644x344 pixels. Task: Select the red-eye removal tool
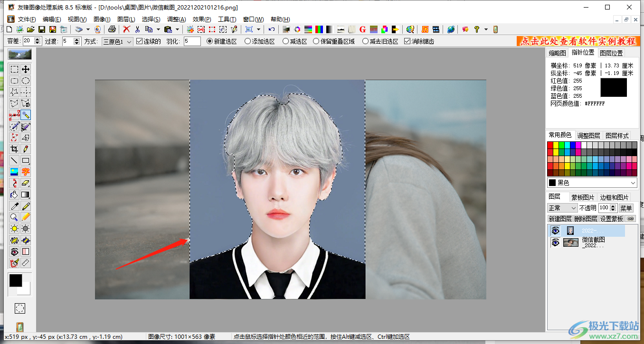pos(15,251)
